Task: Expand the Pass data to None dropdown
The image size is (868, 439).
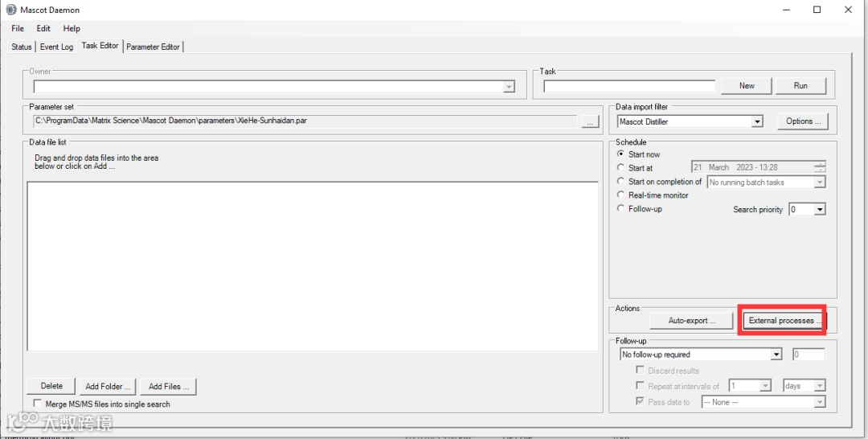Action: coord(820,403)
